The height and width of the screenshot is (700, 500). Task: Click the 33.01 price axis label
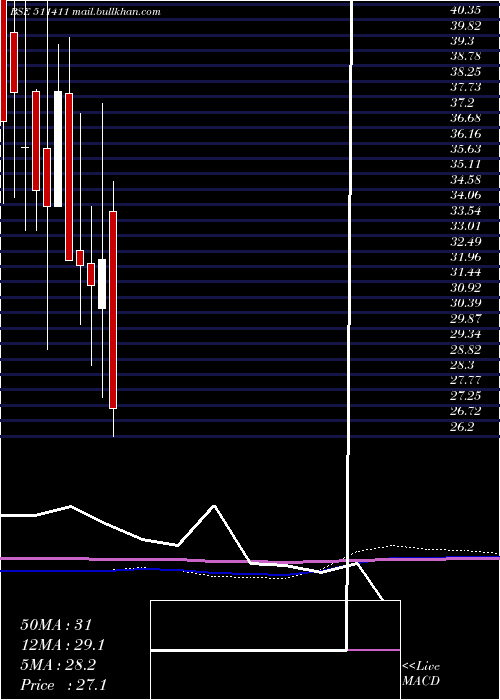[465, 226]
